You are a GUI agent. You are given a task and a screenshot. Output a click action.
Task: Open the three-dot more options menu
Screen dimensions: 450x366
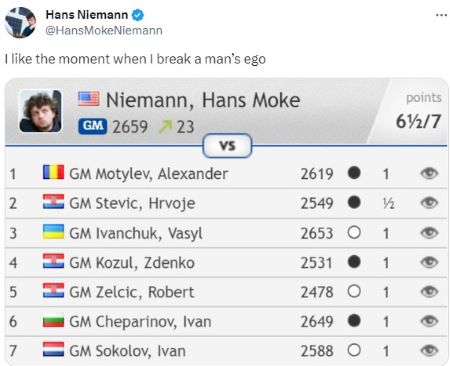(441, 15)
